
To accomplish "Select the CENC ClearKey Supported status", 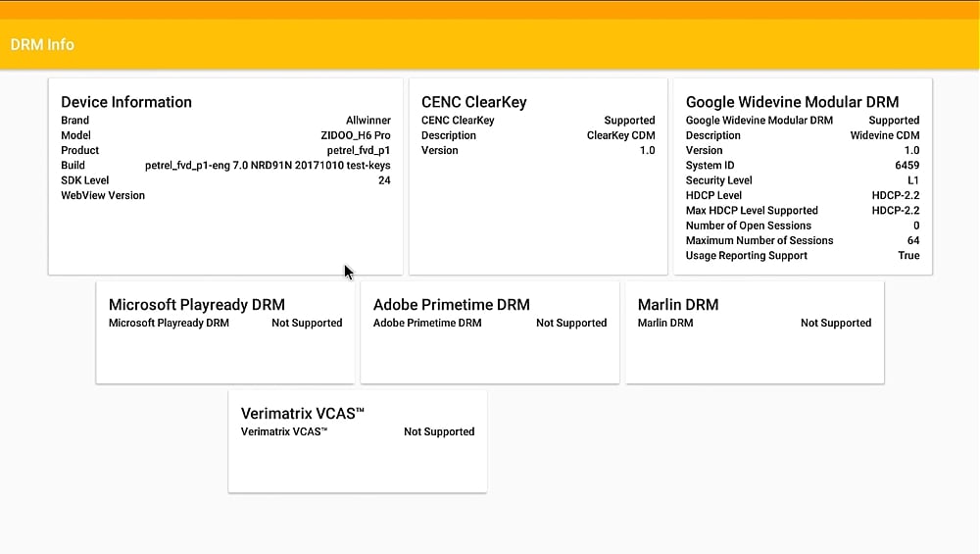I will point(629,120).
